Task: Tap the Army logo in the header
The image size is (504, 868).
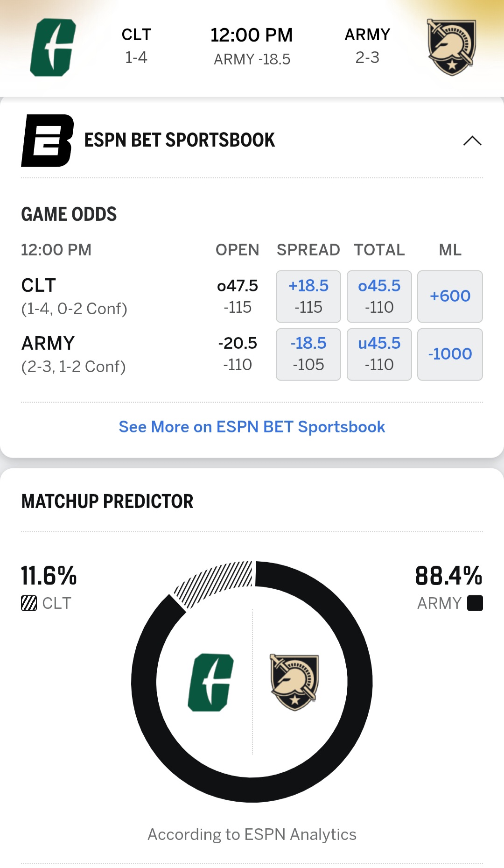Action: click(451, 47)
